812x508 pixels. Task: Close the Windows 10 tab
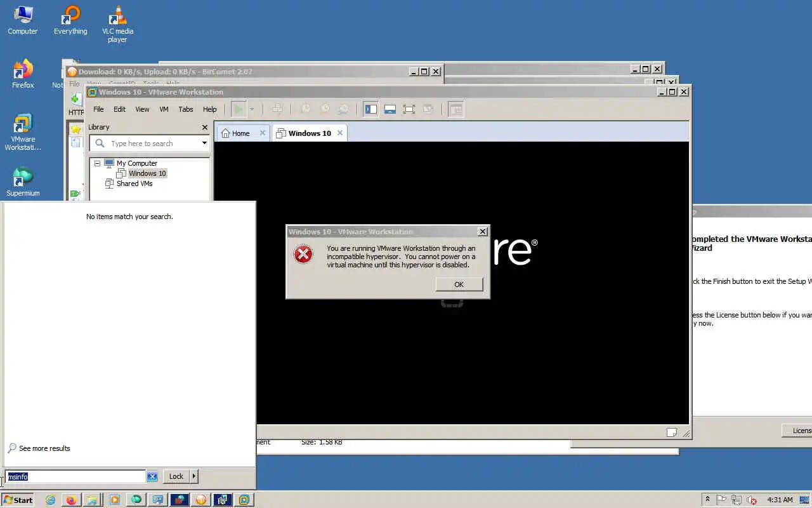tap(340, 133)
